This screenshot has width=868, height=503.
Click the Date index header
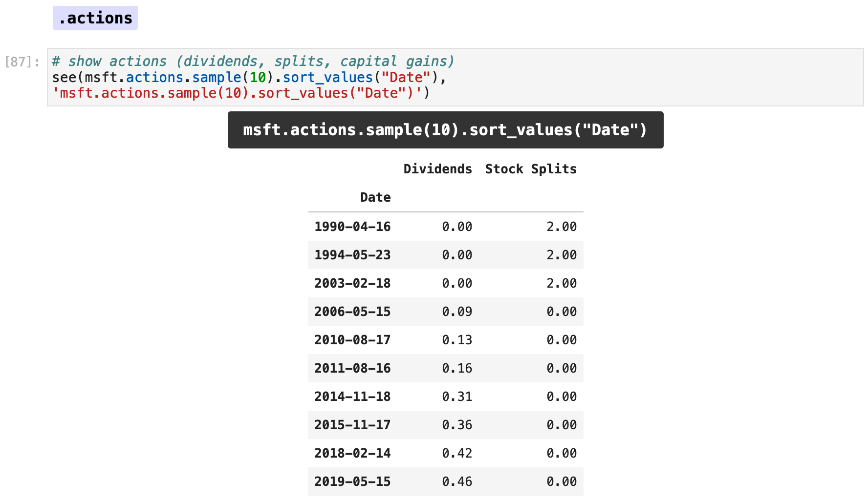[375, 197]
